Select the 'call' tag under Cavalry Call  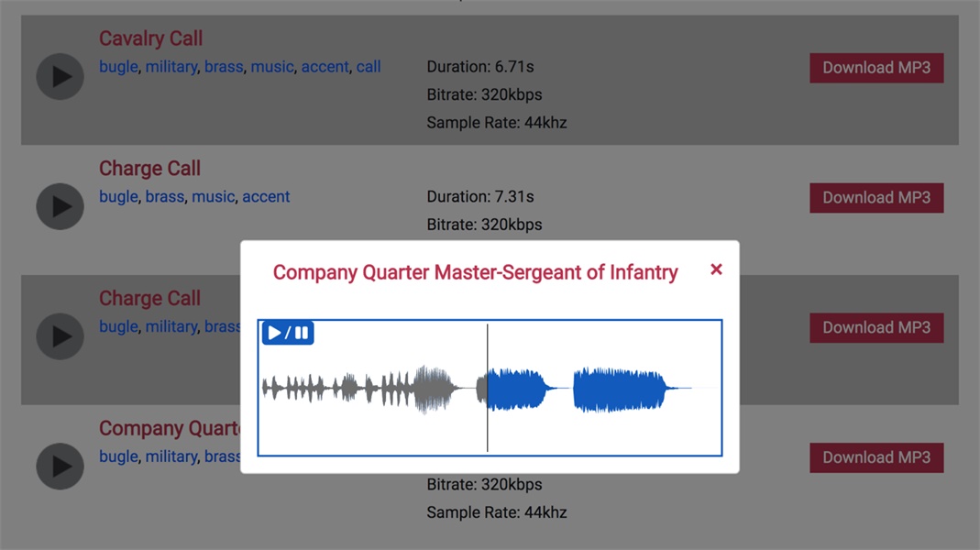[369, 67]
